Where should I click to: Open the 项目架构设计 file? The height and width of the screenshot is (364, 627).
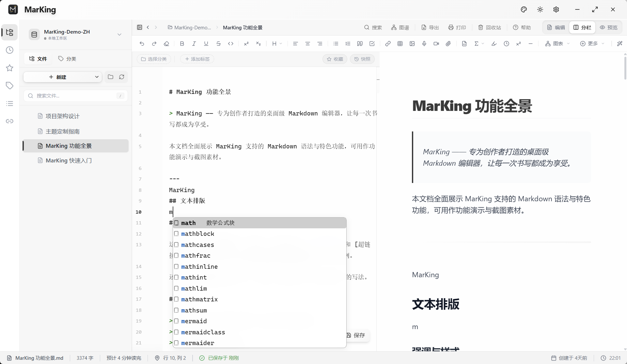(x=76, y=116)
